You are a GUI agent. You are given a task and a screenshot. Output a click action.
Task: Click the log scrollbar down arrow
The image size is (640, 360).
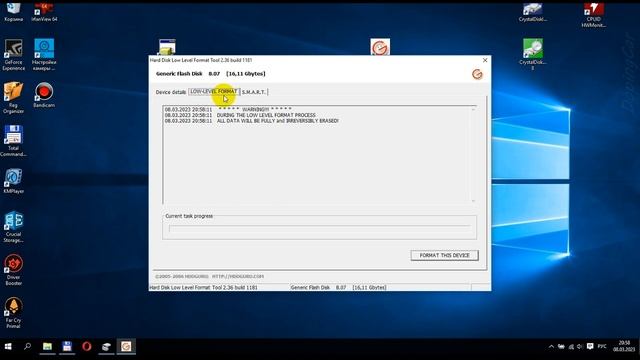473,200
